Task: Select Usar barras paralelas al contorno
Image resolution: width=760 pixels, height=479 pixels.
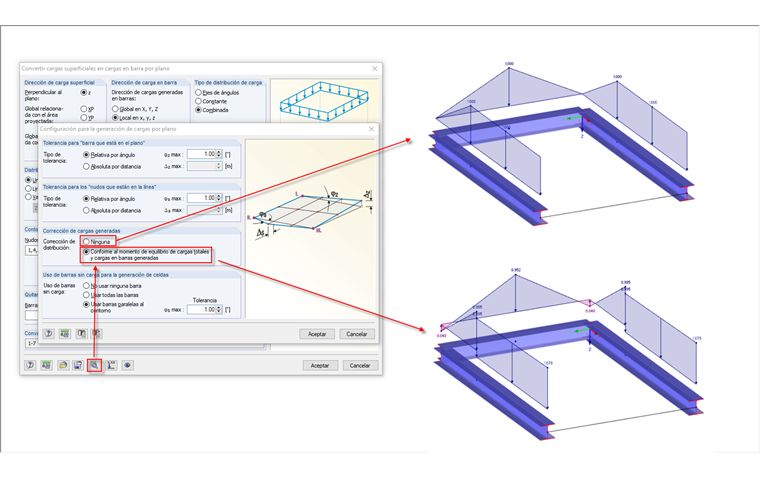Action: pos(86,304)
